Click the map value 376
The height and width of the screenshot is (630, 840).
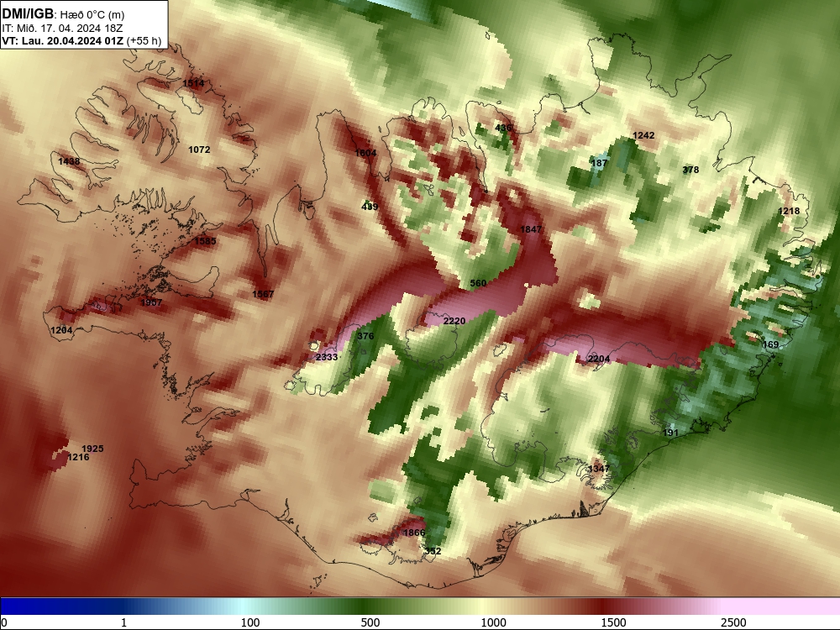click(x=365, y=336)
